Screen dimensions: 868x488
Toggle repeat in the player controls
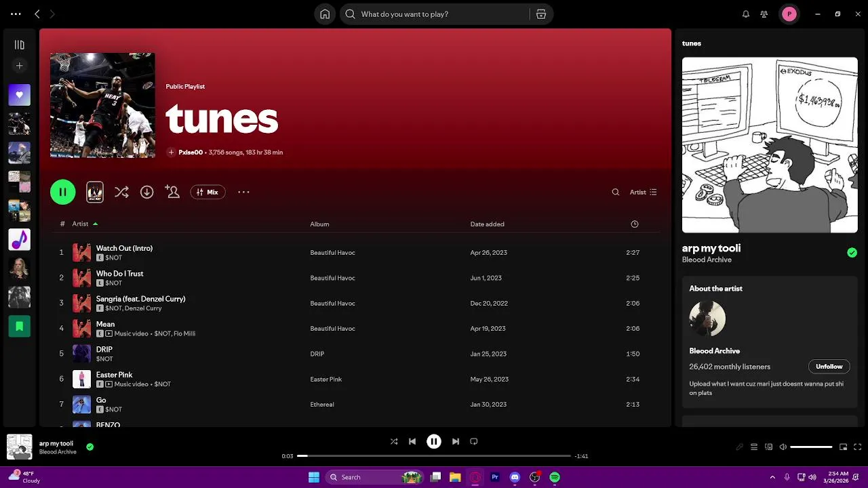coord(474,441)
